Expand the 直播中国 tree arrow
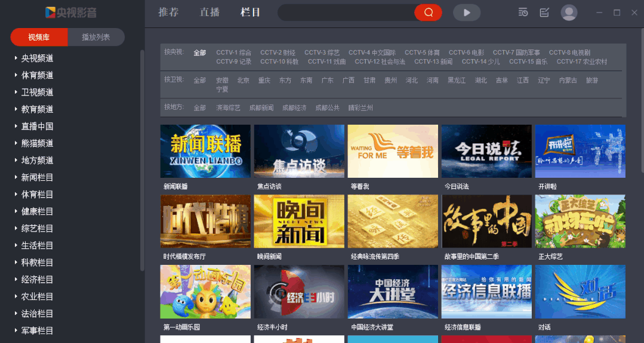The image size is (644, 343). coord(16,126)
